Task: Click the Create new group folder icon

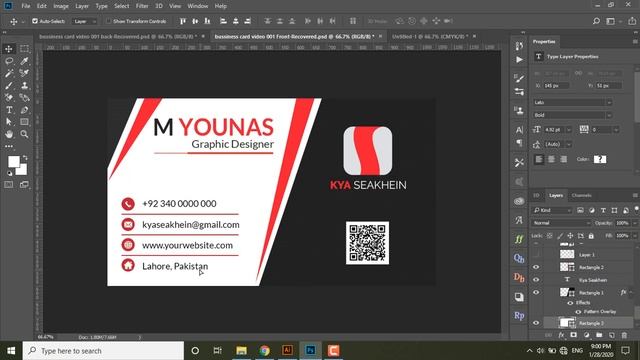Action: (x=599, y=335)
